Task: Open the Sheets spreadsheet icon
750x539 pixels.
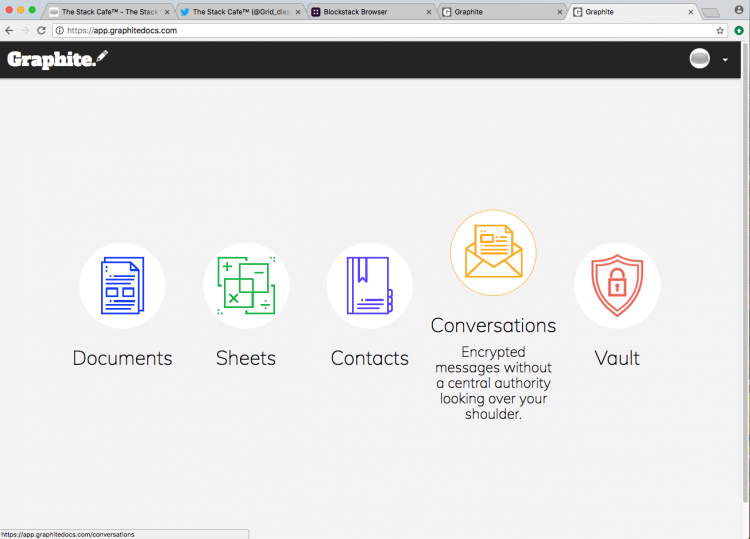Action: [246, 286]
